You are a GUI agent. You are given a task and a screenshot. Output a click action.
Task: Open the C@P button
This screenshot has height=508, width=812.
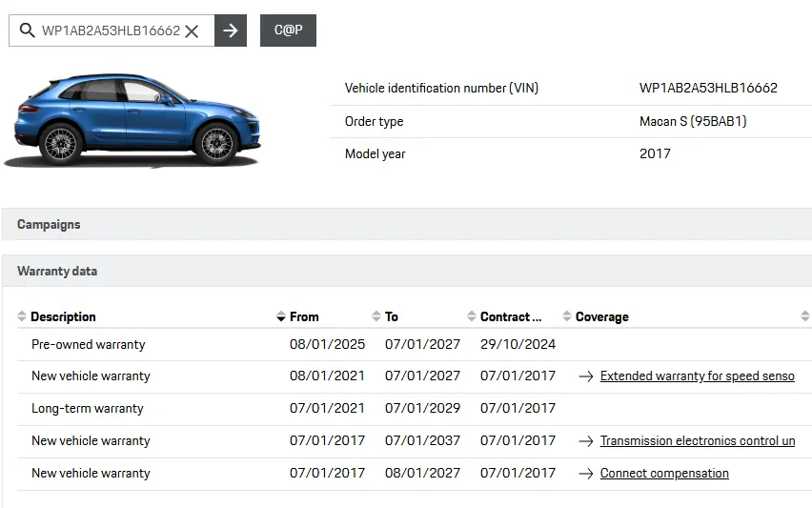tap(288, 30)
